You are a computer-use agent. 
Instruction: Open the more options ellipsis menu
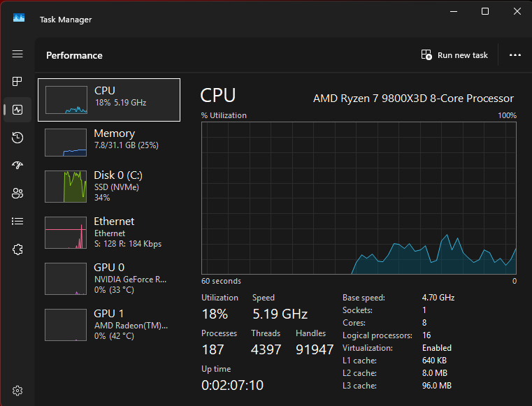pos(515,55)
